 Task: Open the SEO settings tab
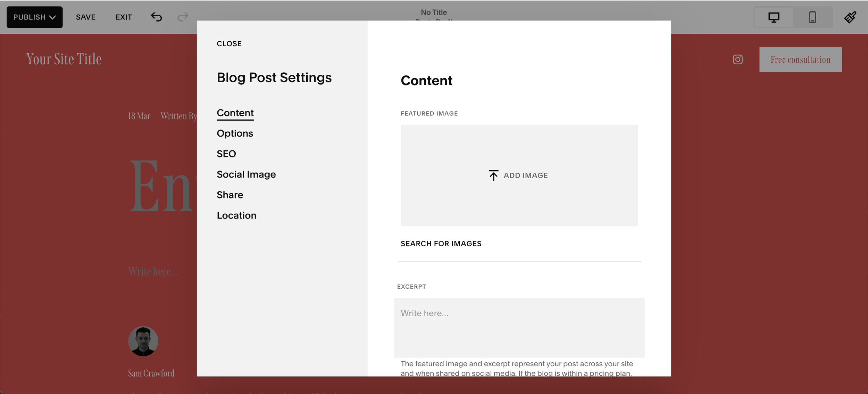pyautogui.click(x=226, y=154)
